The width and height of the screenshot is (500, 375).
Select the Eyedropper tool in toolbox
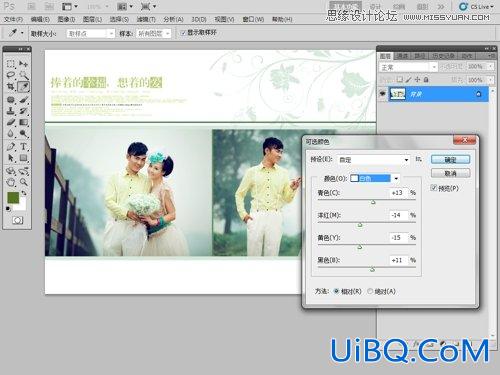pyautogui.click(x=23, y=87)
